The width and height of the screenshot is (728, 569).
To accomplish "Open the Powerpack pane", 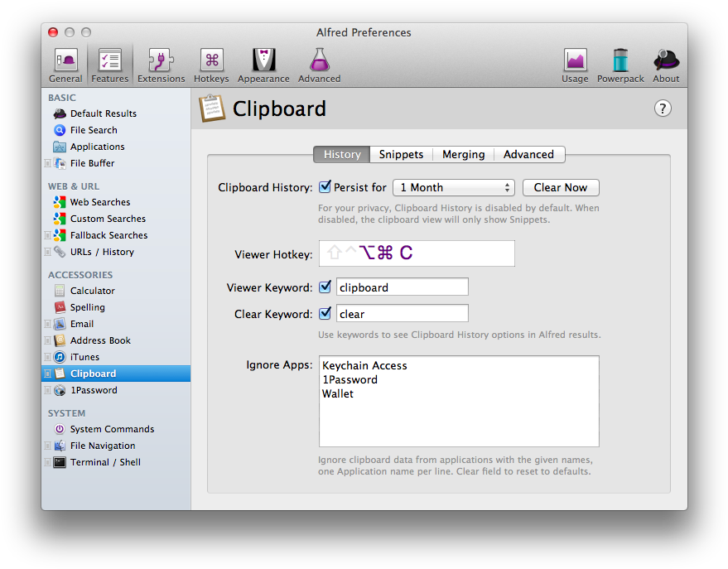I will tap(620, 65).
